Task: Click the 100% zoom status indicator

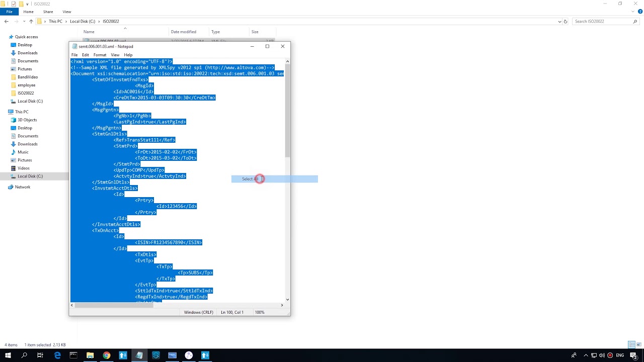Action: 260,312
